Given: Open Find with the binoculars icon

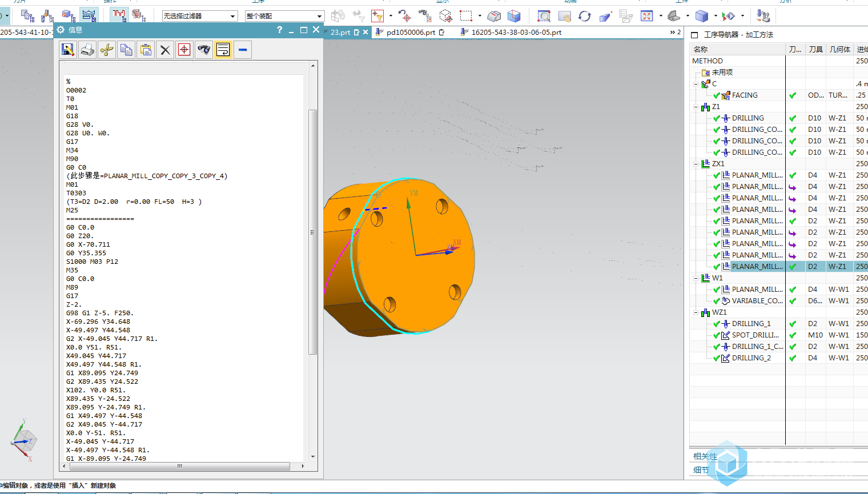Looking at the screenshot, I should 204,50.
